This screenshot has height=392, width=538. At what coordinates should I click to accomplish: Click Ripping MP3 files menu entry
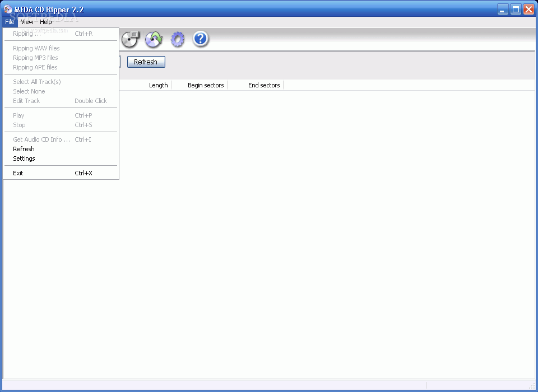coord(61,58)
